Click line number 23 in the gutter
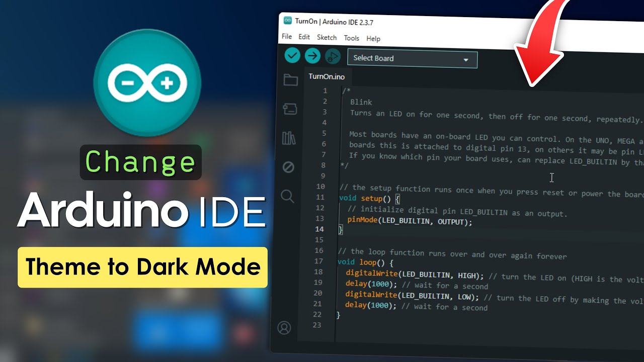The height and width of the screenshot is (362, 644). 316,325
